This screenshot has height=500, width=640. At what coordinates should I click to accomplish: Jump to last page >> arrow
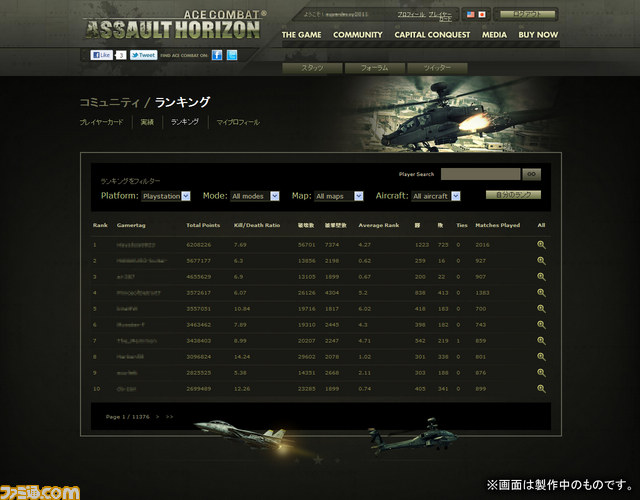[x=169, y=417]
